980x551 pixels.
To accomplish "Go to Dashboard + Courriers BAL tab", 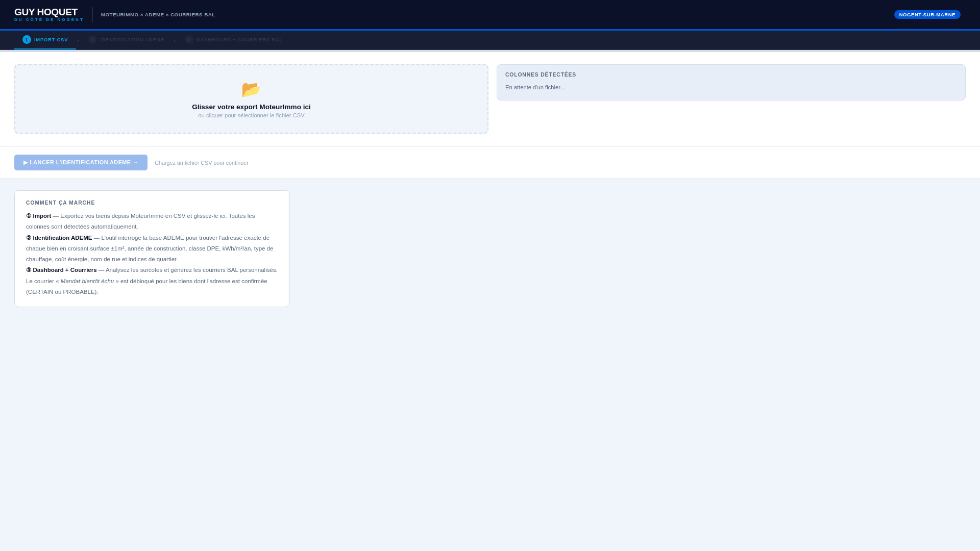I will (x=233, y=40).
